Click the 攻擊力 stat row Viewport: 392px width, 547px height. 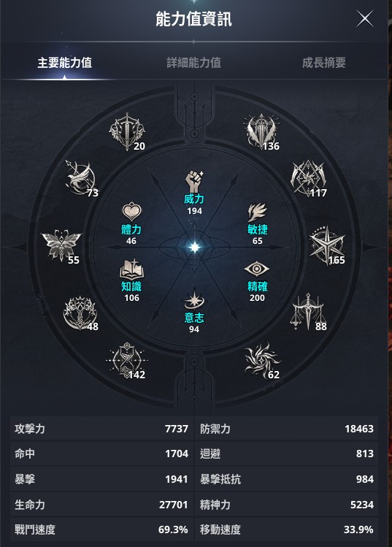pos(101,429)
